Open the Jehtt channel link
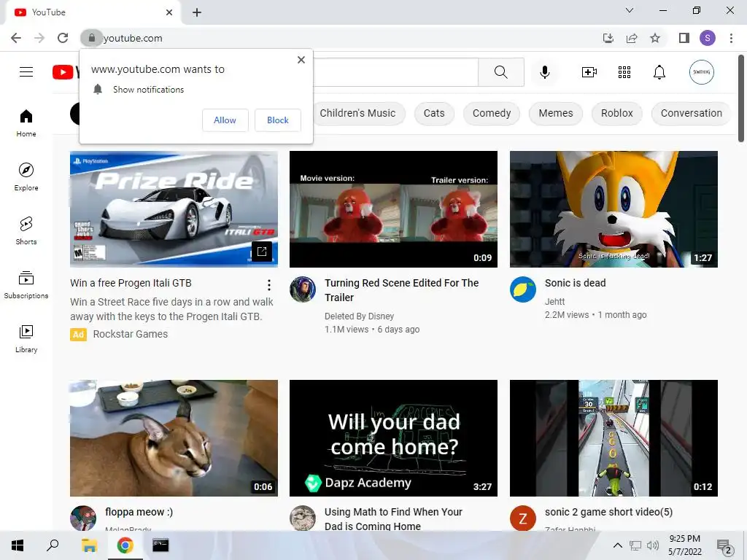 (x=554, y=301)
